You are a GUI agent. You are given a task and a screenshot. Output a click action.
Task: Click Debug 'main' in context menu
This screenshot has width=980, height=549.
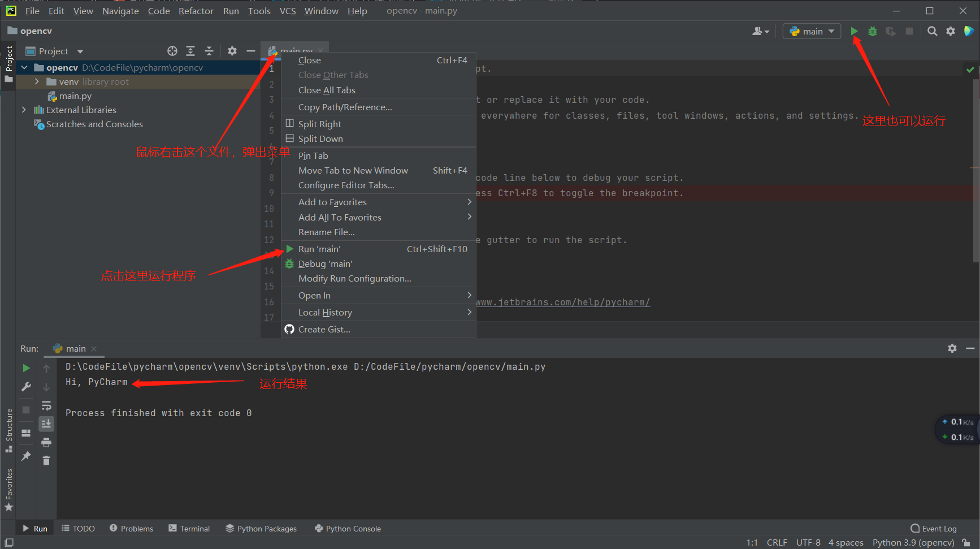(379, 263)
